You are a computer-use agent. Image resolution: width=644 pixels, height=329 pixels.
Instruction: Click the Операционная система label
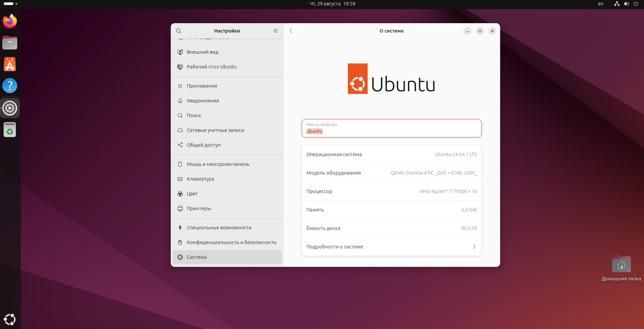(334, 154)
